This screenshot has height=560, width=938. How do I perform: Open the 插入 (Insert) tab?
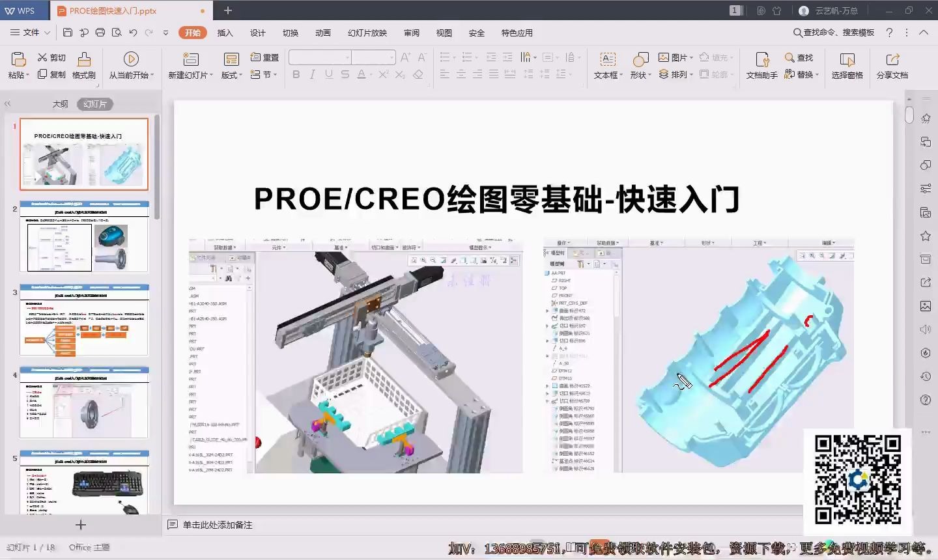(x=225, y=33)
